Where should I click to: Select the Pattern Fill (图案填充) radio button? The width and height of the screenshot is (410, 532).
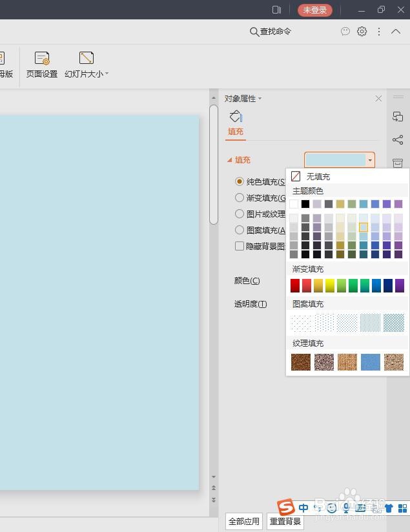click(x=240, y=230)
